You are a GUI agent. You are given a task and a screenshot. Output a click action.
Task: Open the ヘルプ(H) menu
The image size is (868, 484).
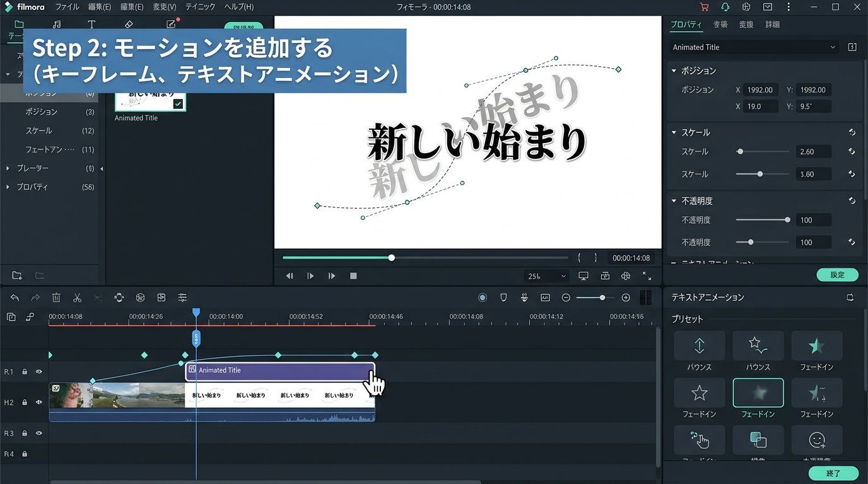(x=239, y=7)
